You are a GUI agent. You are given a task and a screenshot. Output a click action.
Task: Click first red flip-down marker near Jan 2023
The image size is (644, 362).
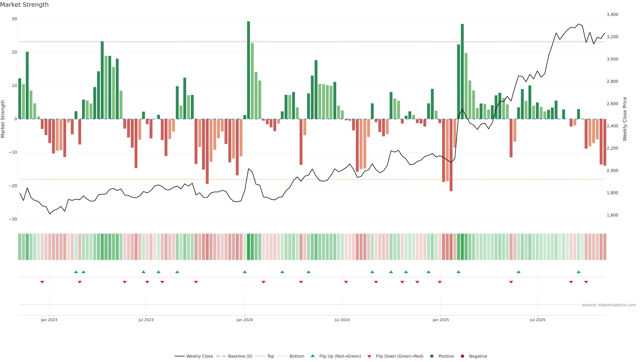click(x=42, y=282)
